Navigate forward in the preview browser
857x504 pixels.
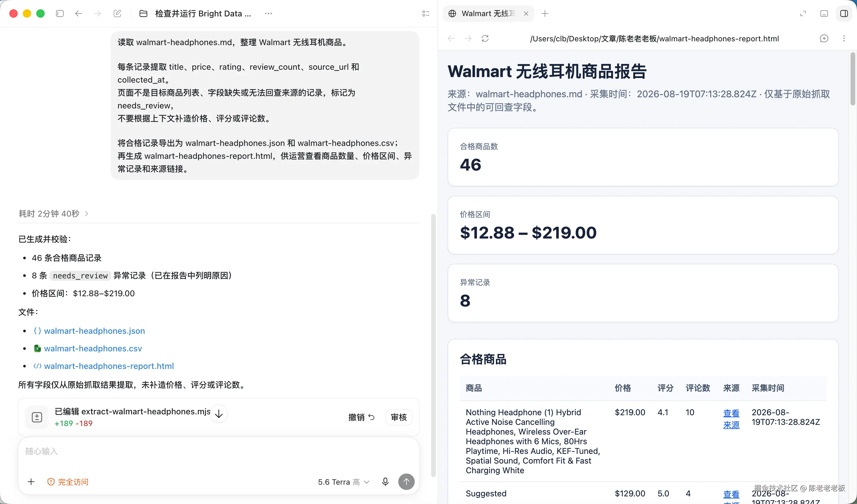468,38
